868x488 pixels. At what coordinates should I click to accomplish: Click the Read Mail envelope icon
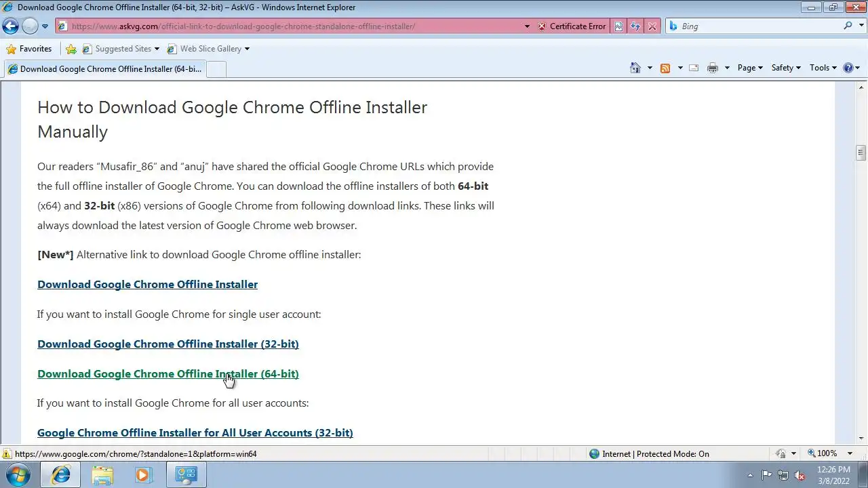coord(694,68)
